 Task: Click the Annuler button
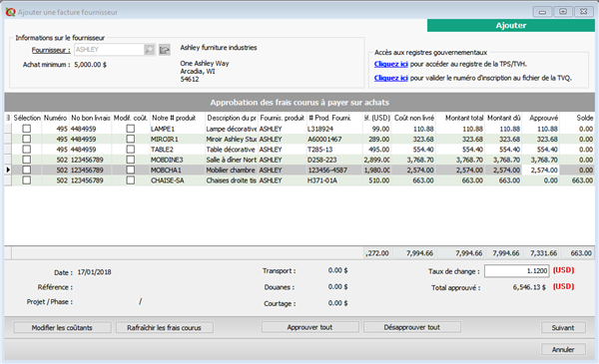[563, 349]
